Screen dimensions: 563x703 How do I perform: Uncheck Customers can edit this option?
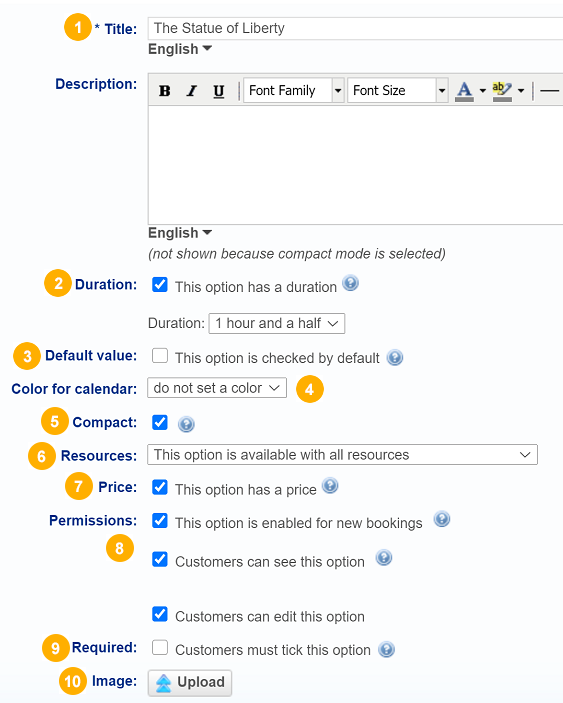coord(160,614)
